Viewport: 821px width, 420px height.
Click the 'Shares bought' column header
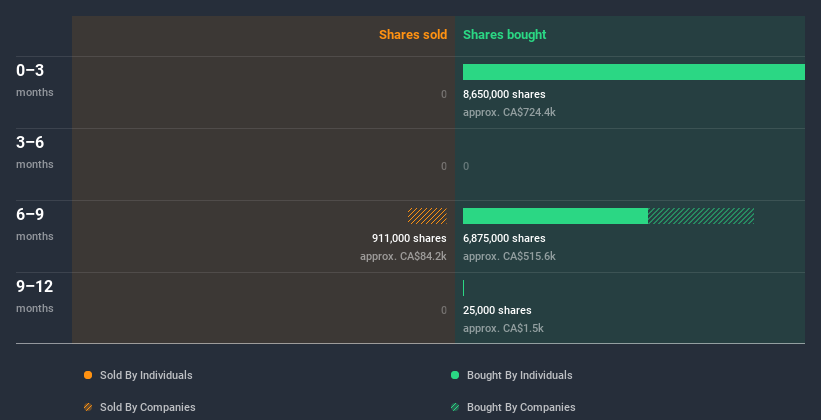click(x=504, y=35)
